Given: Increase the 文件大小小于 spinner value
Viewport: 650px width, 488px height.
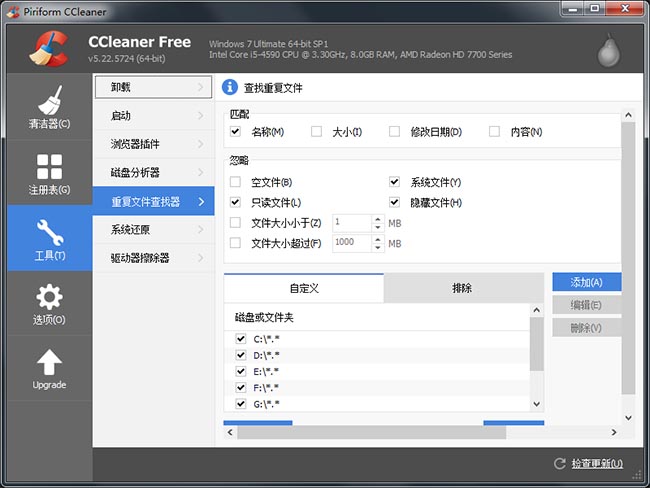Looking at the screenshot, I should (377, 219).
